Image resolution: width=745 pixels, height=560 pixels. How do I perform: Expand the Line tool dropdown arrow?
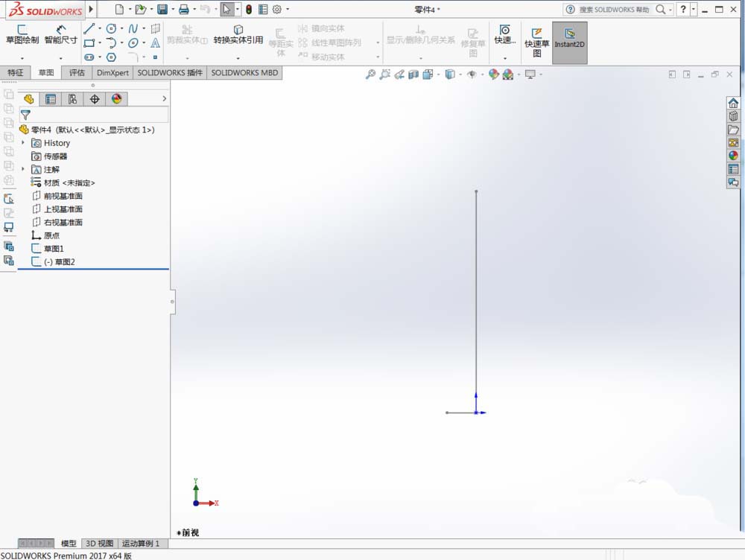tap(100, 28)
